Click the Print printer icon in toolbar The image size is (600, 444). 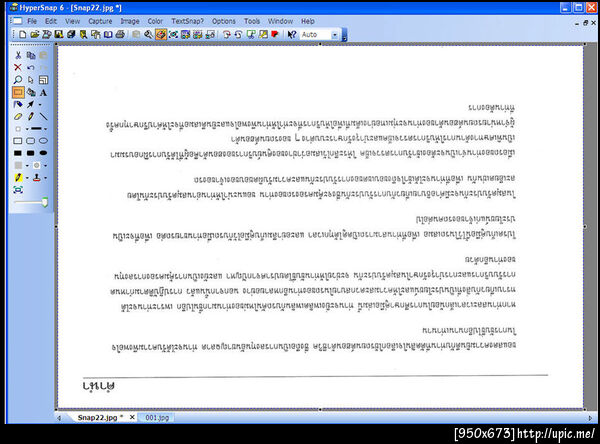(x=120, y=34)
